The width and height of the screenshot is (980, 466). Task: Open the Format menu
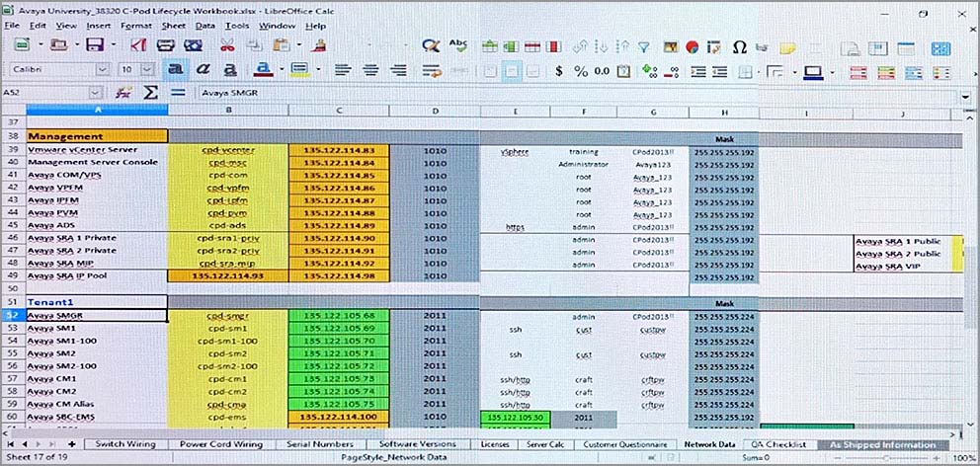[135, 26]
